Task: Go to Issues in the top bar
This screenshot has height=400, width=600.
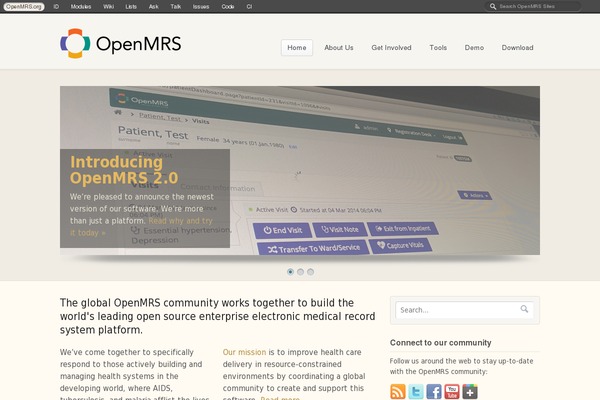Action: click(x=201, y=7)
